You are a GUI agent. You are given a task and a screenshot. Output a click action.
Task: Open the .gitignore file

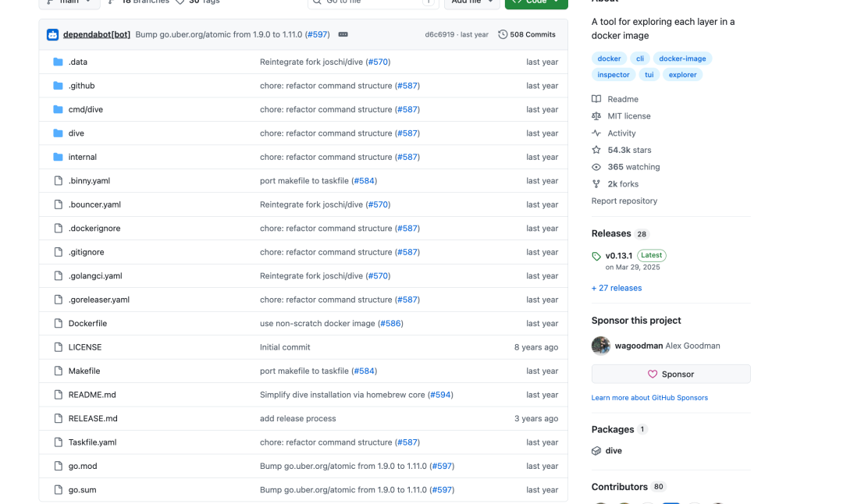[x=87, y=252]
